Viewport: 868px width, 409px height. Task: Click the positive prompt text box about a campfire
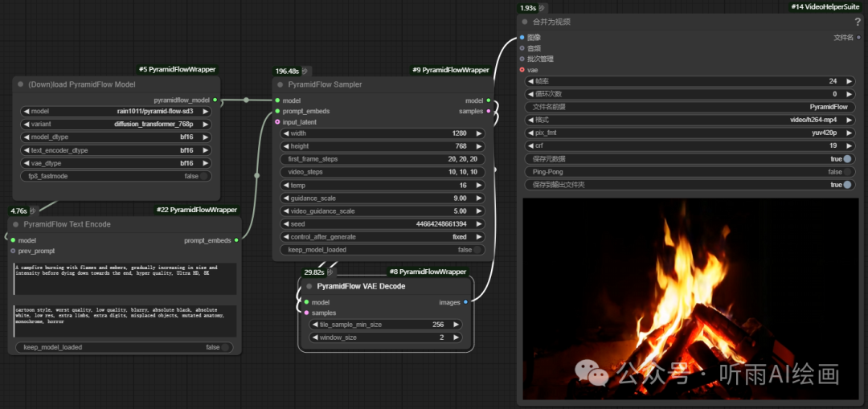[125, 279]
